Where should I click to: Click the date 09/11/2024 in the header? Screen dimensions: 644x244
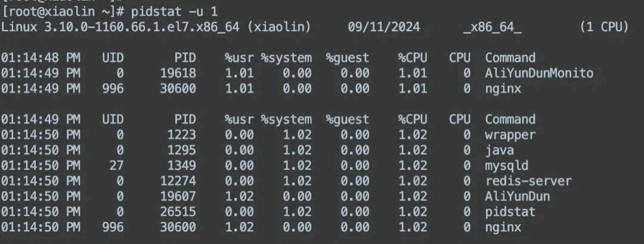[x=384, y=27]
